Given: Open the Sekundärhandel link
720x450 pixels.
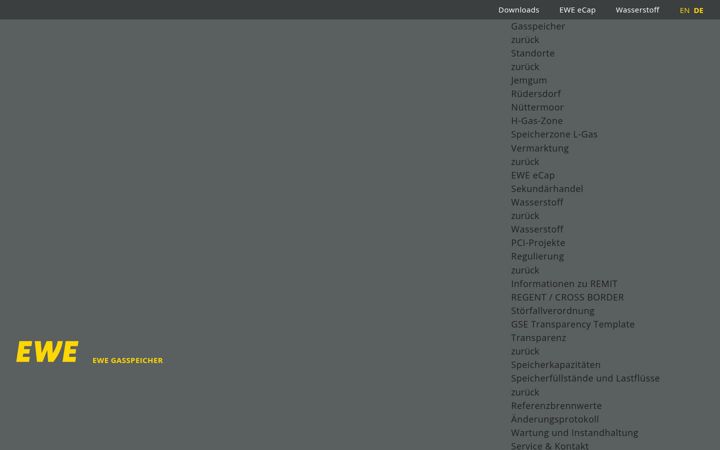Looking at the screenshot, I should tap(547, 189).
